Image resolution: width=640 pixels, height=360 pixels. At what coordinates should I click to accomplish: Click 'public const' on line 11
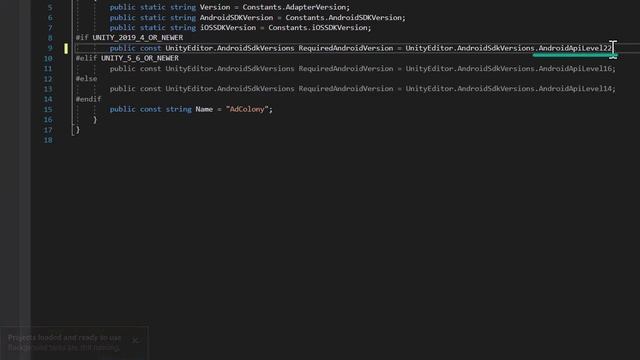[135, 69]
